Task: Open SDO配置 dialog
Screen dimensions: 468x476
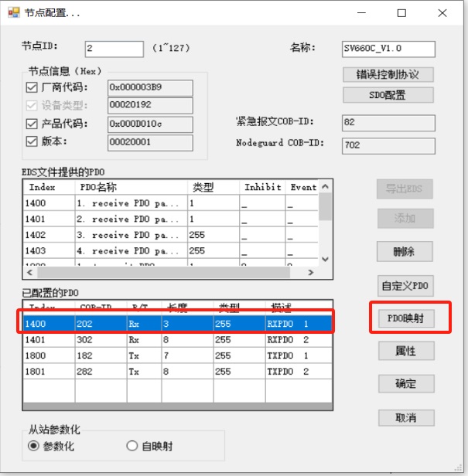Action: pos(388,95)
